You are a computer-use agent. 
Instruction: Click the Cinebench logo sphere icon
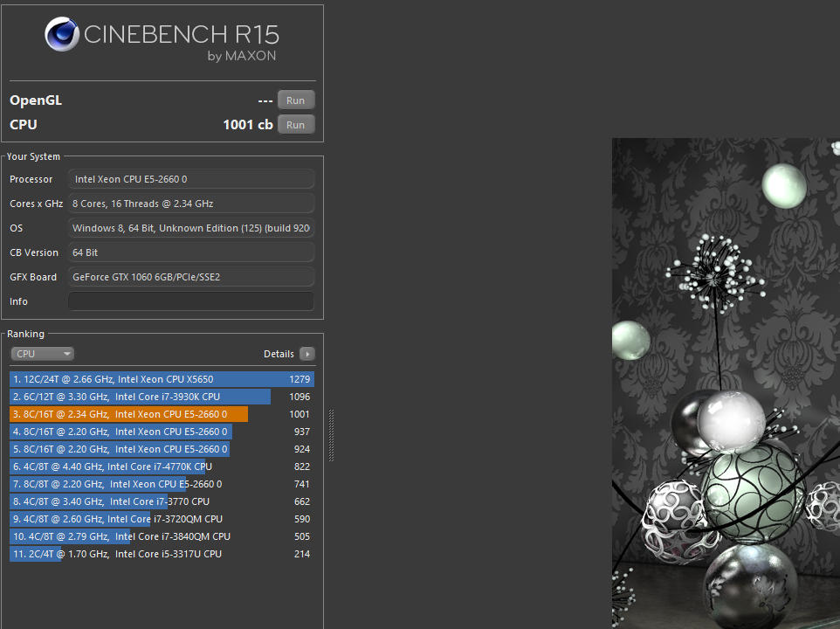coord(62,34)
